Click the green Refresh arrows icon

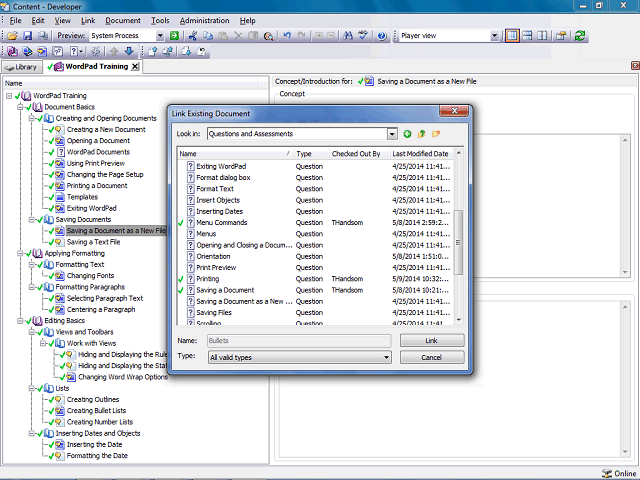pyautogui.click(x=580, y=36)
